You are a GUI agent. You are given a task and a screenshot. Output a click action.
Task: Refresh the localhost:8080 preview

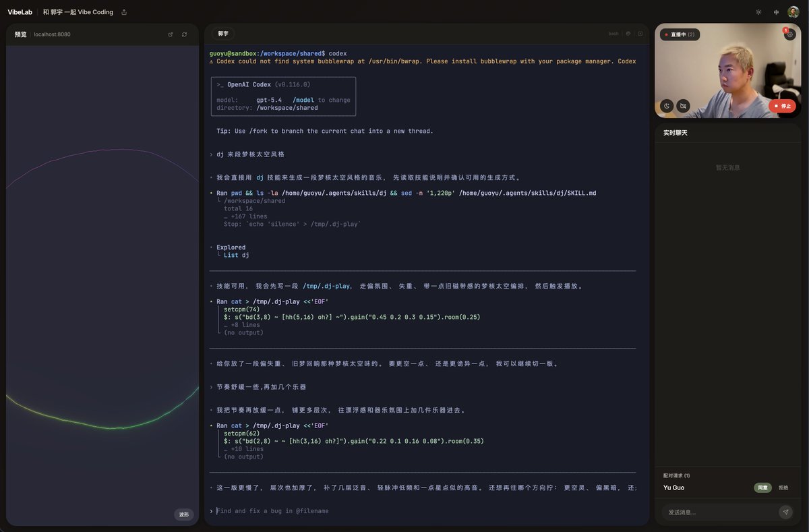click(184, 34)
